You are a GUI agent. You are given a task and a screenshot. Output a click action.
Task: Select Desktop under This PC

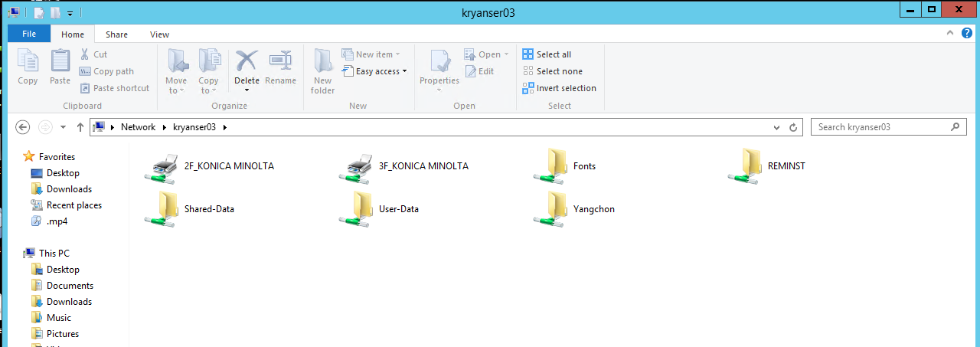coord(55,270)
